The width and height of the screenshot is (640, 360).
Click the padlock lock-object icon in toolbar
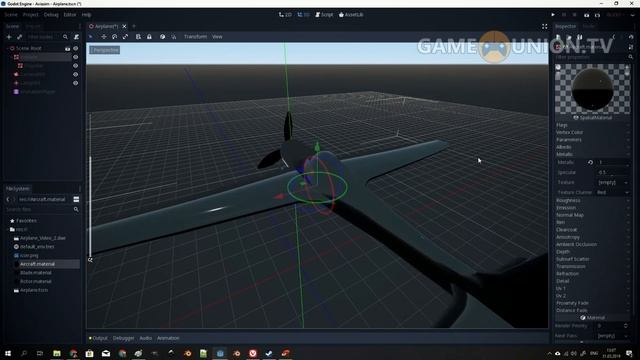[x=149, y=37]
